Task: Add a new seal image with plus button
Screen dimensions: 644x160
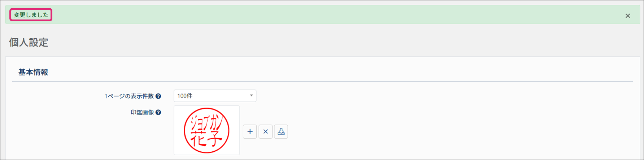Action: [x=250, y=131]
